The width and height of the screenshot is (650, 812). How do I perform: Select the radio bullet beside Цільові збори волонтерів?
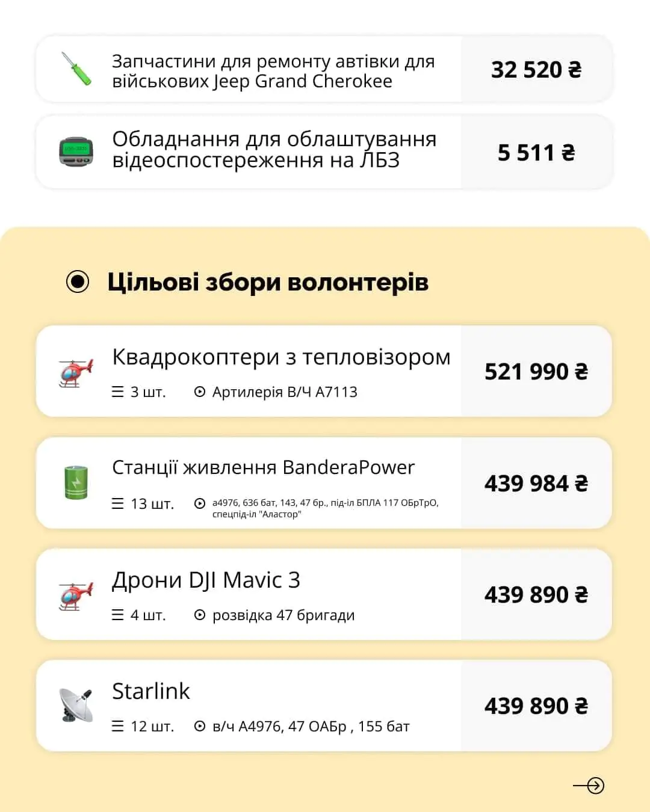[x=78, y=281]
